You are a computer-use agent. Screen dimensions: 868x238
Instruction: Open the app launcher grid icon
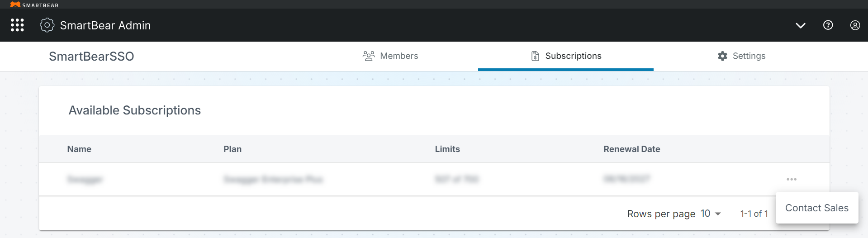(x=17, y=25)
